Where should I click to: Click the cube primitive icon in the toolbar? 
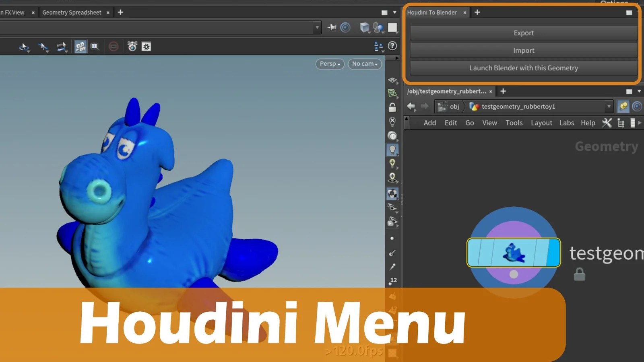point(364,27)
